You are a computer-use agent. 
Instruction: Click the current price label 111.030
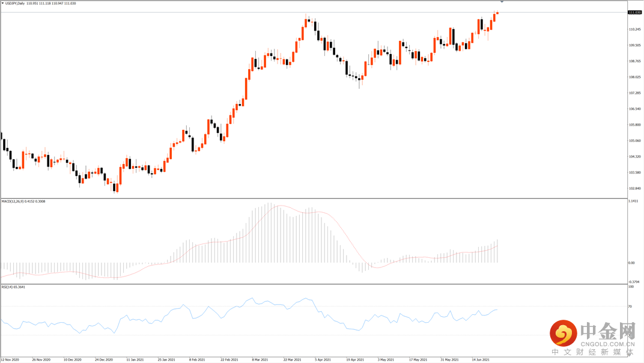pos(634,13)
